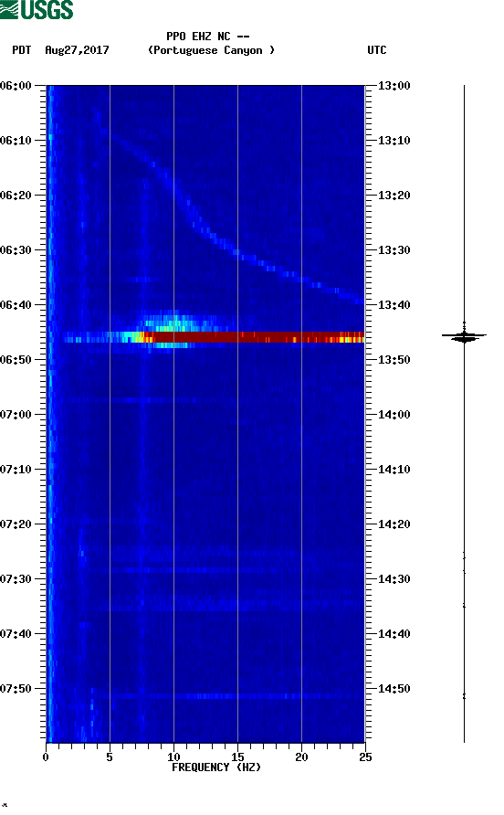Screen dimensions: 504x815
Task: Click the large spike on the seismogram trace
Action: click(x=464, y=335)
